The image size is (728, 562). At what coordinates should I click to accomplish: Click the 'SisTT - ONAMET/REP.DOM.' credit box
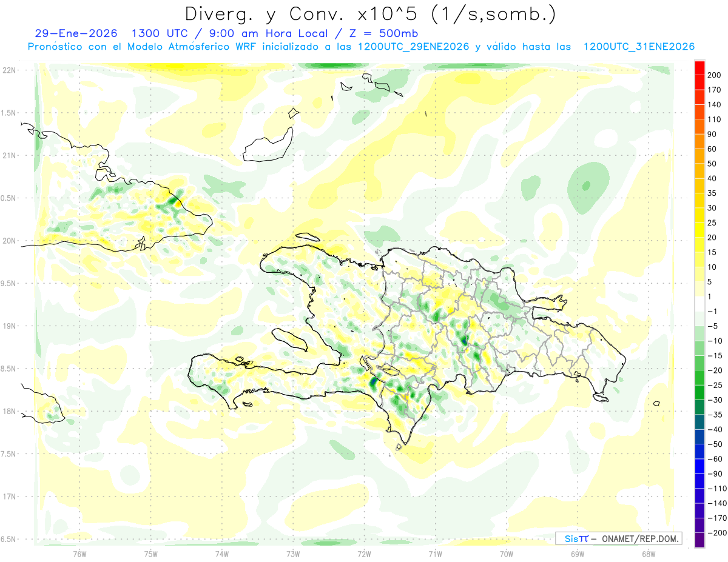click(618, 538)
